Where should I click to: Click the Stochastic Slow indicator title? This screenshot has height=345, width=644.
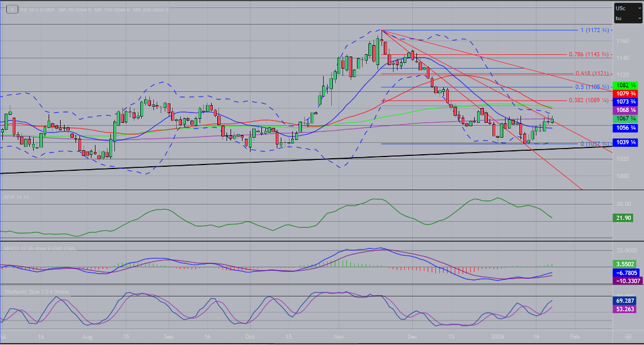pos(37,291)
